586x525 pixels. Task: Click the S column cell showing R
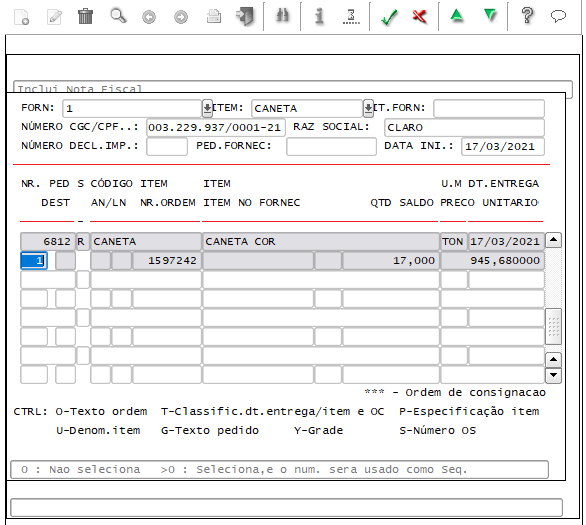[x=83, y=241]
